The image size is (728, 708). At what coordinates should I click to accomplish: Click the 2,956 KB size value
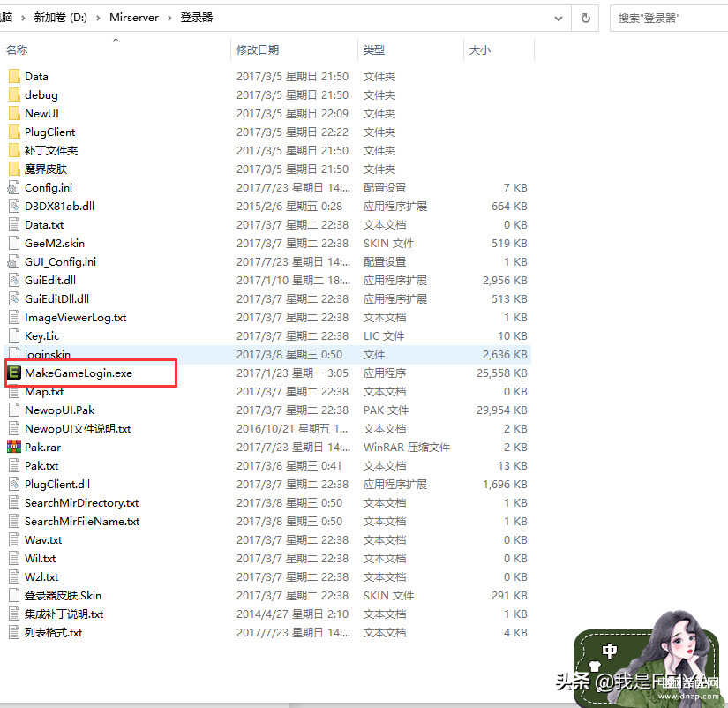click(505, 281)
